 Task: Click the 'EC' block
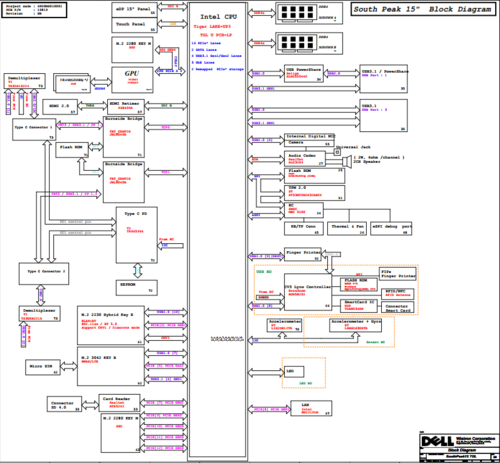[x=304, y=210]
